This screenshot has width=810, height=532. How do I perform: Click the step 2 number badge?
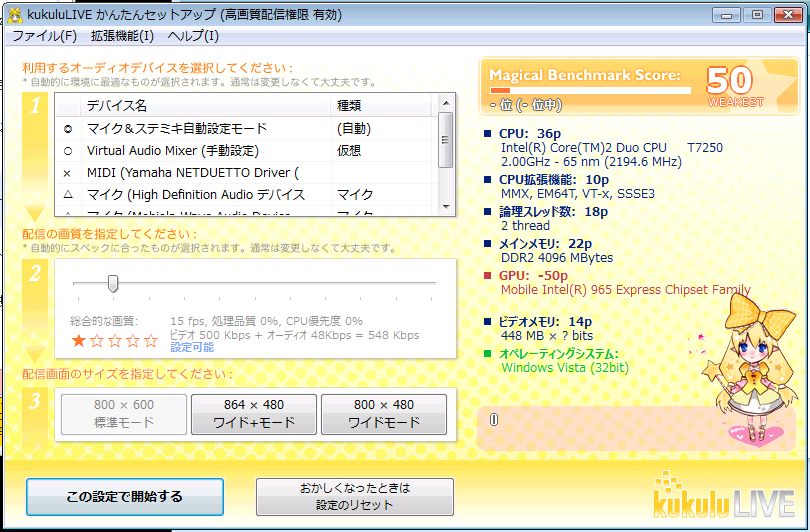pyautogui.click(x=34, y=273)
